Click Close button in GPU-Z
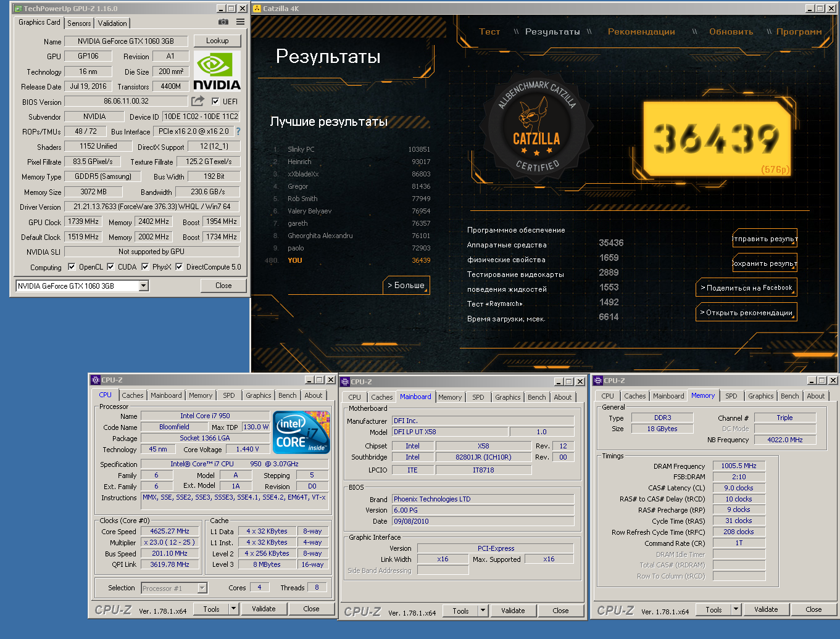Image resolution: width=840 pixels, height=639 pixels. point(223,286)
